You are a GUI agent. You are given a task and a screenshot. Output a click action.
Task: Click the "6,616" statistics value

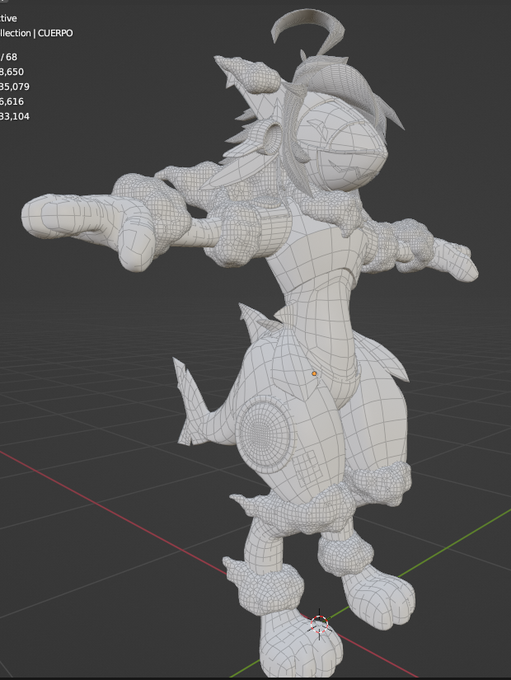tap(12, 101)
